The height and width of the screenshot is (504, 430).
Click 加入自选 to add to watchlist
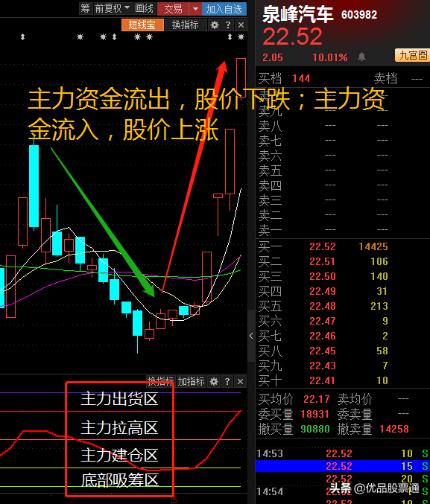point(224,9)
